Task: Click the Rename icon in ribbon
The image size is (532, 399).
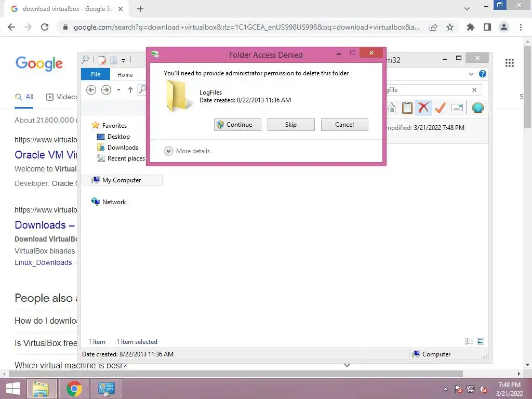Action: pos(457,108)
